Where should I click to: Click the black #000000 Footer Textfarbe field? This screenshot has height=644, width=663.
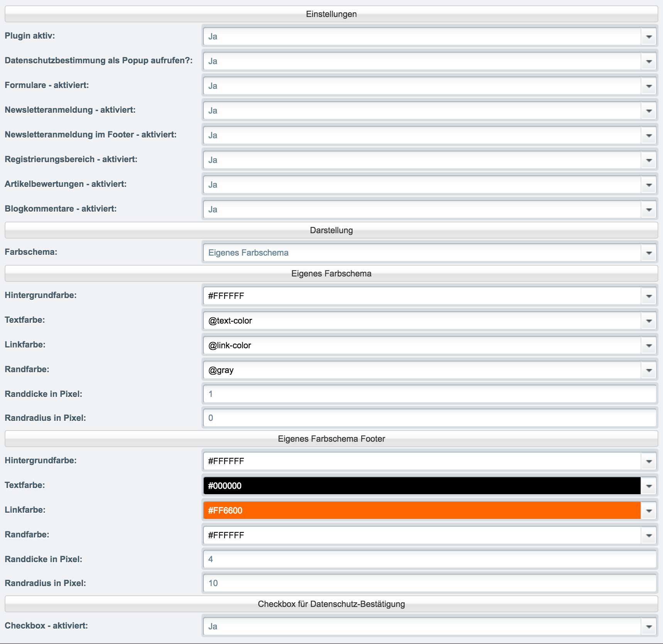click(422, 486)
